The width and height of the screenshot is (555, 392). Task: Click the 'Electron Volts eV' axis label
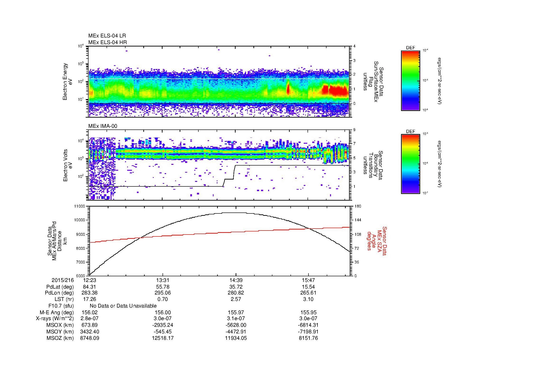point(67,166)
